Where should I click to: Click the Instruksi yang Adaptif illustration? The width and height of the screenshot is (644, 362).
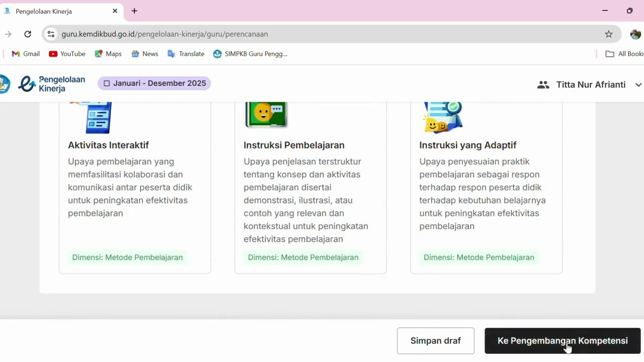443,118
